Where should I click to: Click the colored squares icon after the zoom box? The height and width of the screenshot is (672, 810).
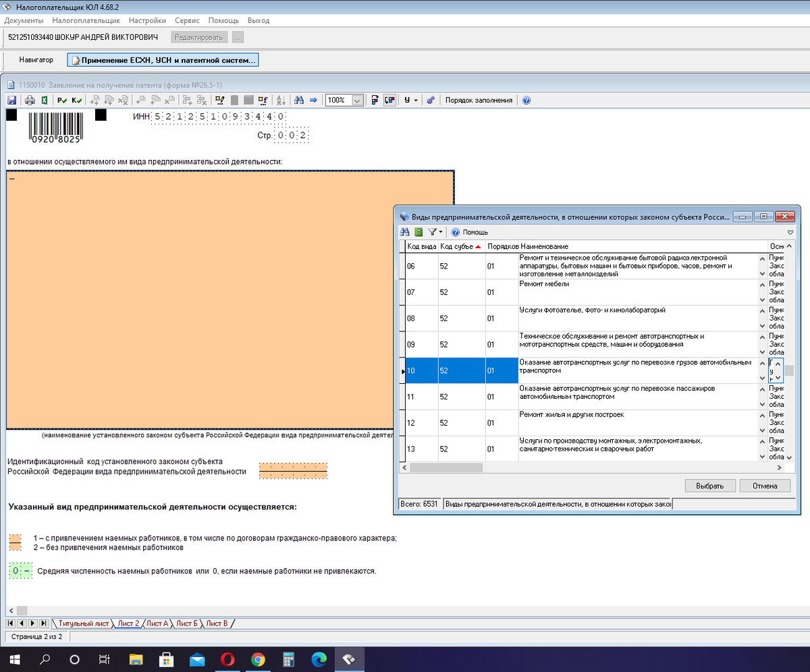375,100
